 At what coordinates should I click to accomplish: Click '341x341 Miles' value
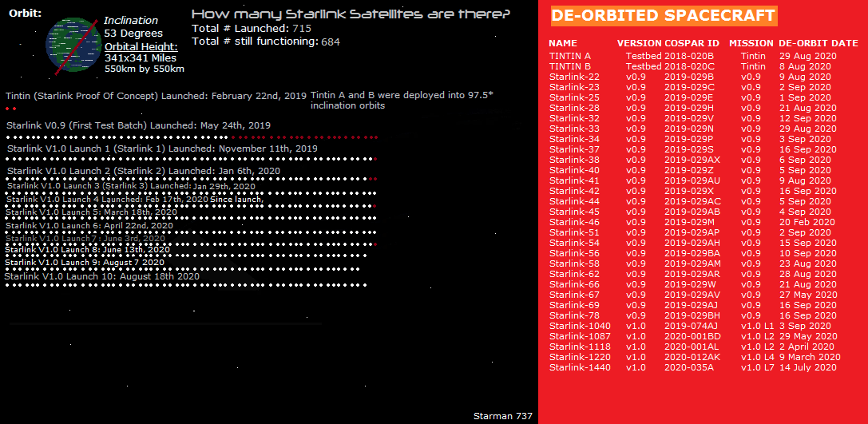pyautogui.click(x=141, y=58)
